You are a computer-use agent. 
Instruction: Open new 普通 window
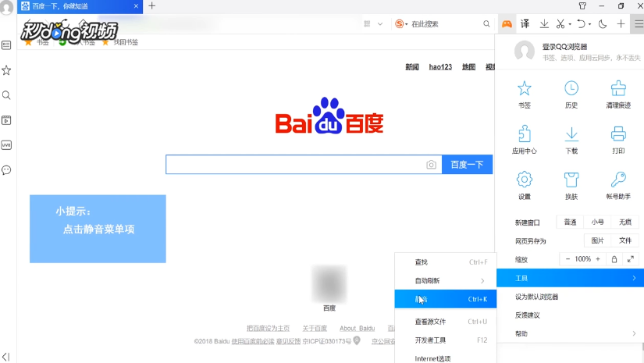pos(570,222)
